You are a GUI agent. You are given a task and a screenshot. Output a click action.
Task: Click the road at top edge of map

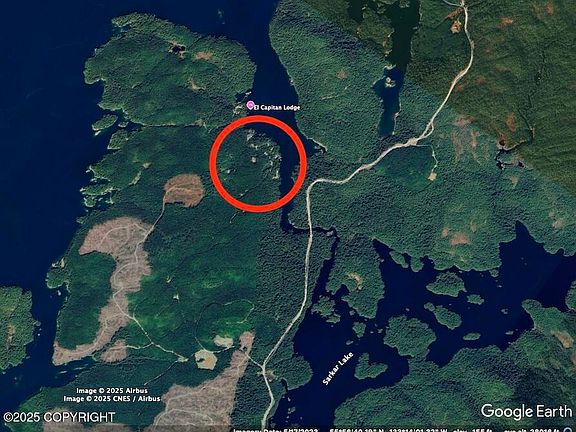[x=464, y=4]
